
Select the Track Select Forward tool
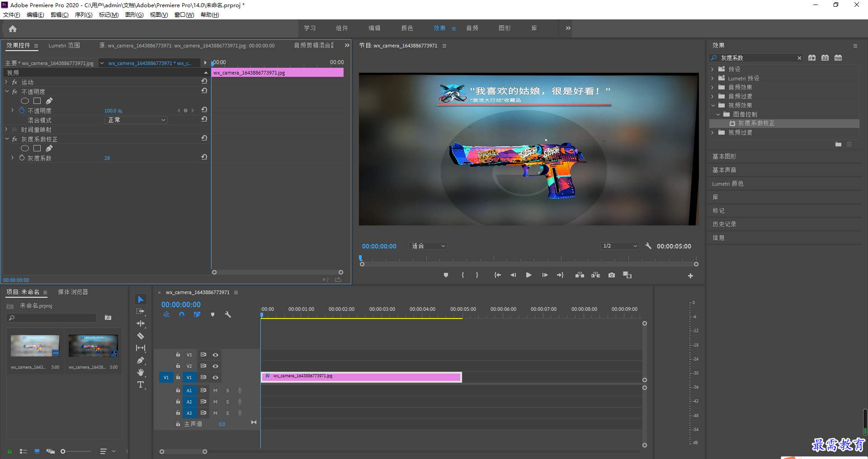click(x=141, y=311)
